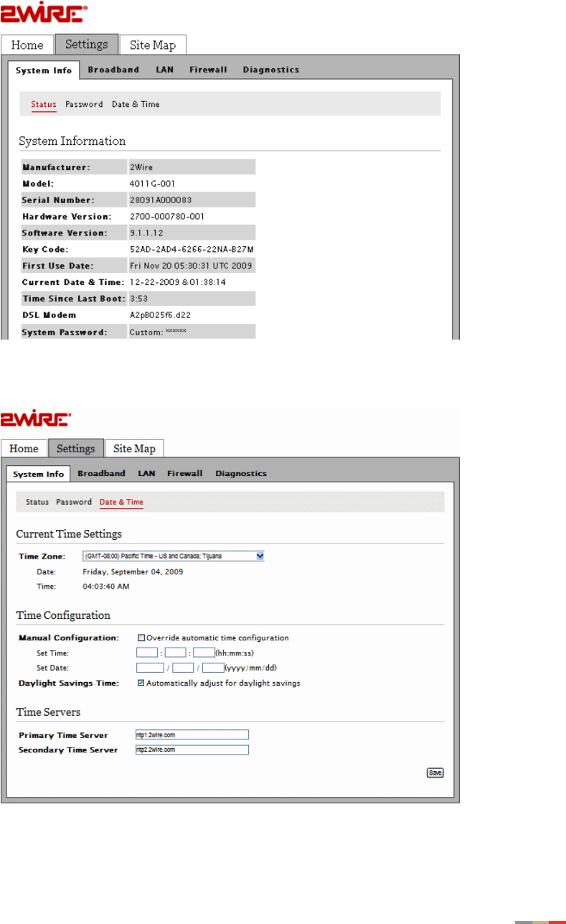This screenshot has height=924, width=566.
Task: Open Diagnostics tab on the Current Time Settings page
Action: (241, 474)
